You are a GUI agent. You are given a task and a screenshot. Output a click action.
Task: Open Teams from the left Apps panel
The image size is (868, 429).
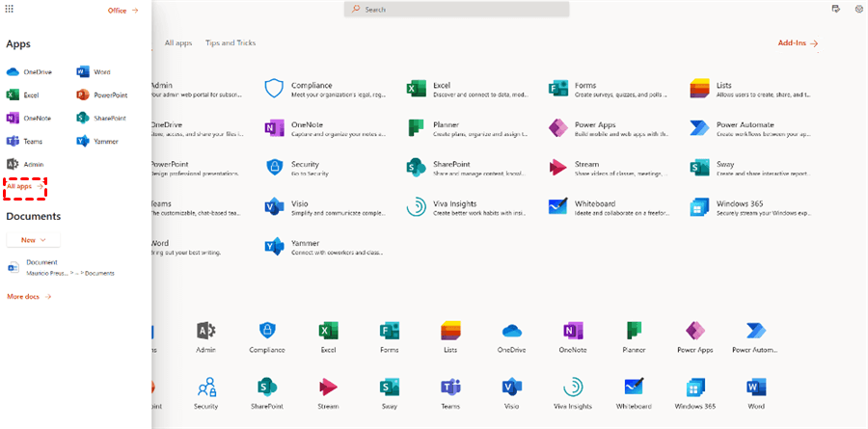point(24,141)
